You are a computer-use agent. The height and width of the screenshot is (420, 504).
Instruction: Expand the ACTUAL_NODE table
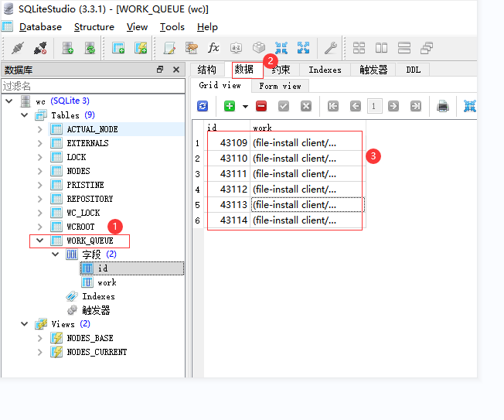pyautogui.click(x=40, y=129)
